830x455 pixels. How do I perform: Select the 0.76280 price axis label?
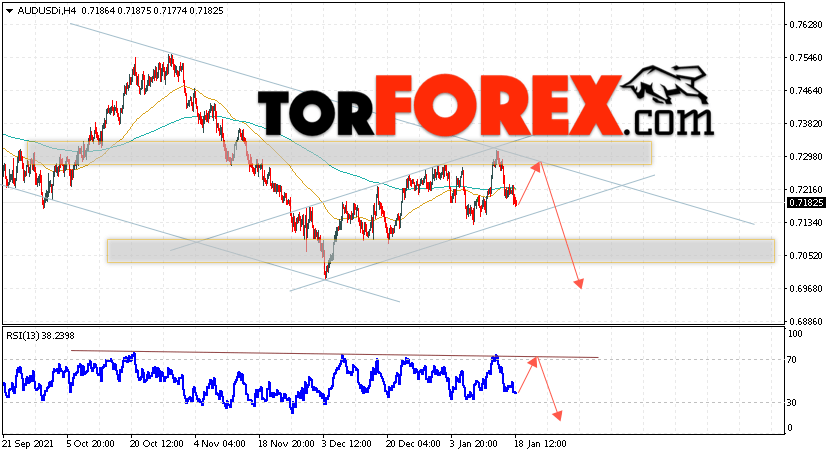(806, 25)
